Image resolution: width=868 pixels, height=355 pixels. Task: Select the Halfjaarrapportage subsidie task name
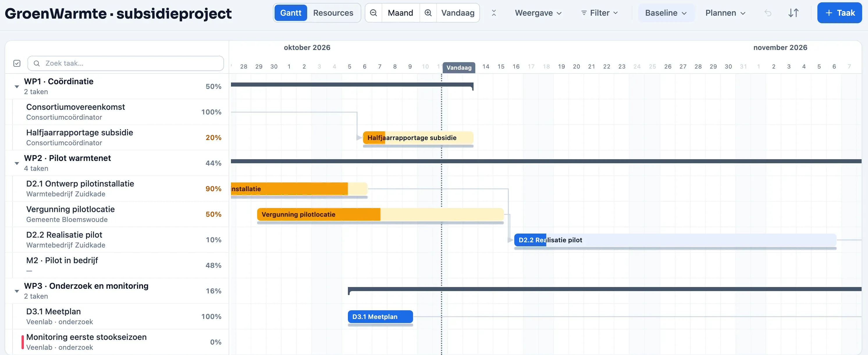79,132
